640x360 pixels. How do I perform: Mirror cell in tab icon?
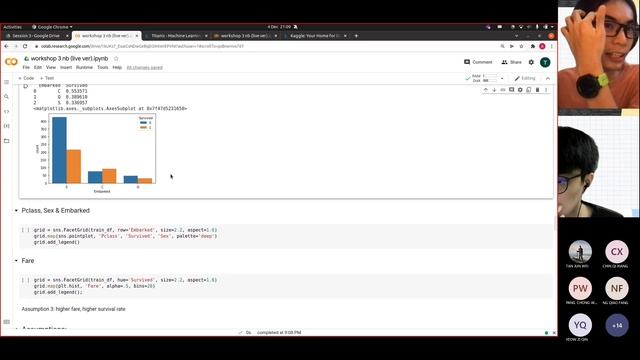(529, 90)
